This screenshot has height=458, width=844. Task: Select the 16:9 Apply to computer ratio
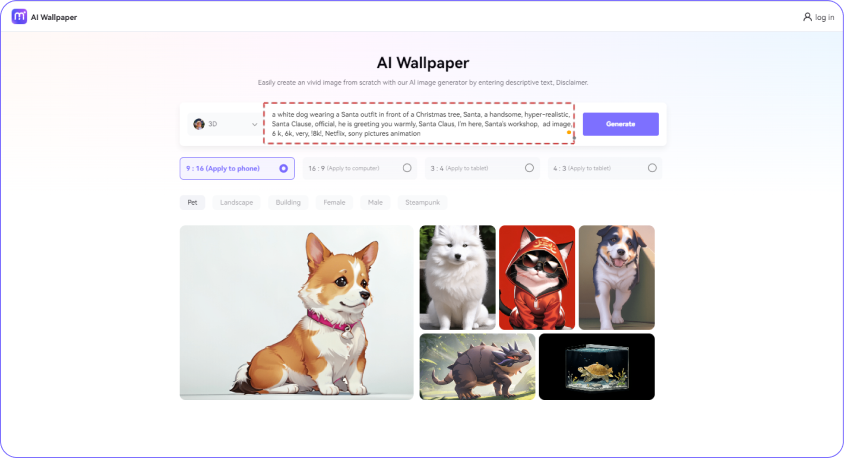click(360, 168)
